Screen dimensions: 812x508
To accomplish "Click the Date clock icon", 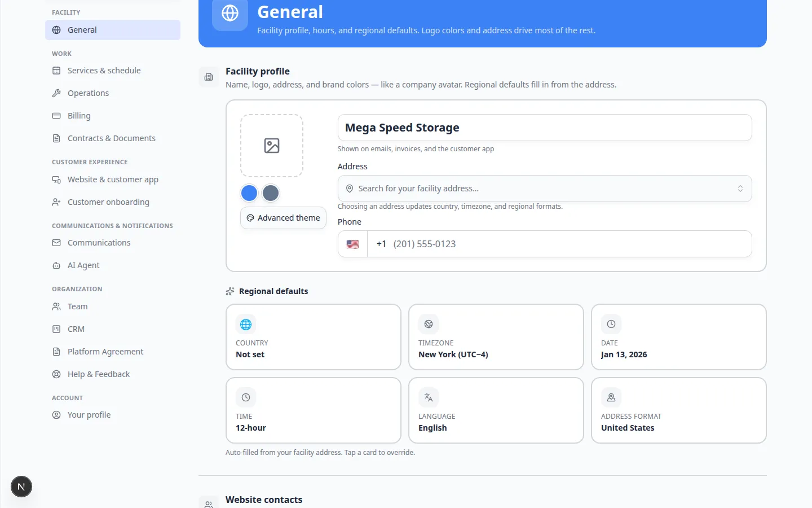I will (611, 324).
